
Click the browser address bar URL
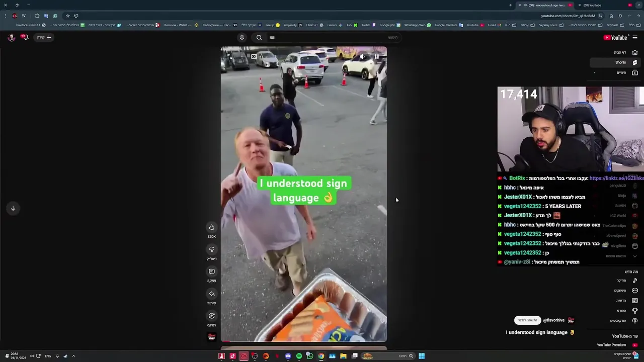click(x=568, y=16)
